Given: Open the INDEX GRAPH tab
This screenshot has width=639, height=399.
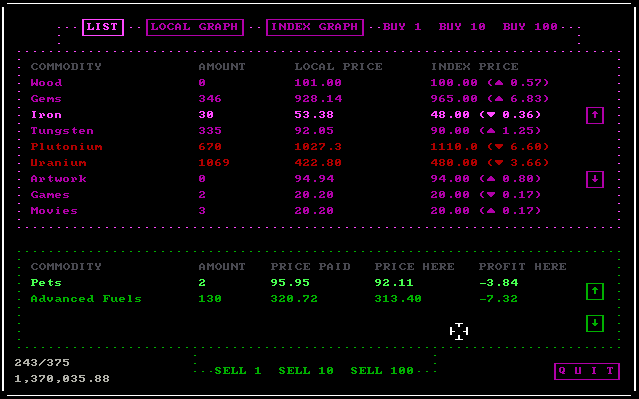Looking at the screenshot, I should (x=315, y=27).
